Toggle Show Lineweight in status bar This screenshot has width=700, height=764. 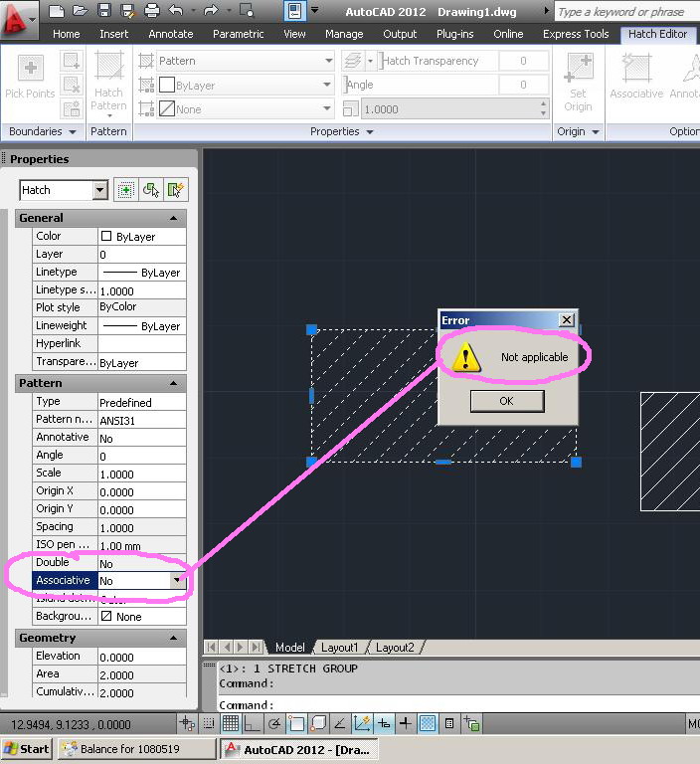(406, 723)
